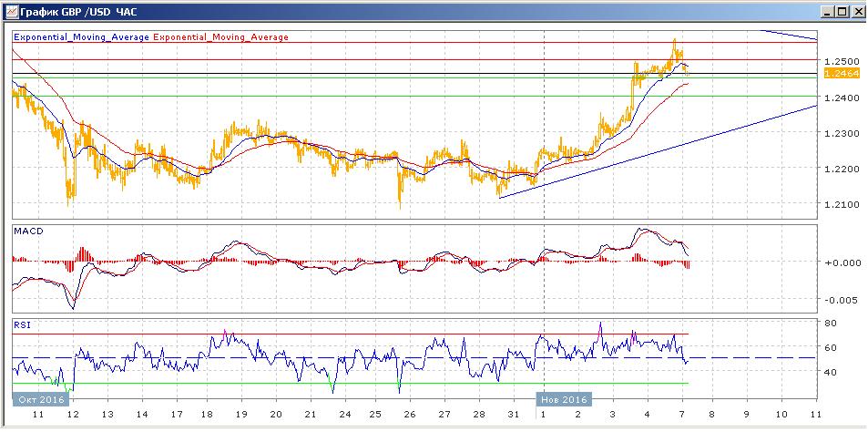Click date label 31 on time axis
Image resolution: width=868 pixels, height=432 pixels.
[515, 415]
